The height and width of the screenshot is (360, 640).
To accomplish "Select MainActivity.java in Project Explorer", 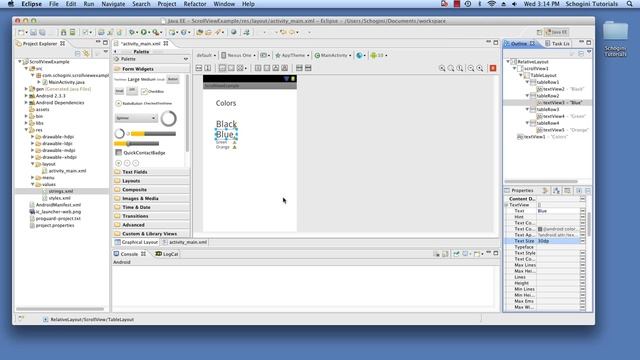I will (67, 82).
